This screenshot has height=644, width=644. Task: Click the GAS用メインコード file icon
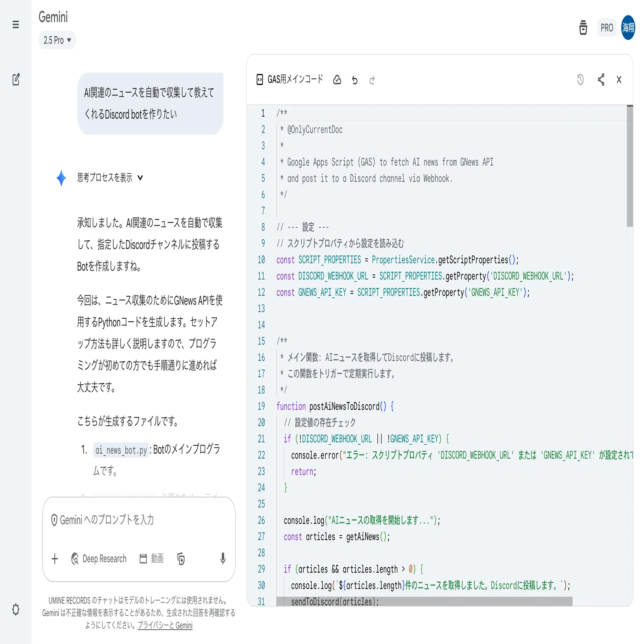click(x=260, y=79)
